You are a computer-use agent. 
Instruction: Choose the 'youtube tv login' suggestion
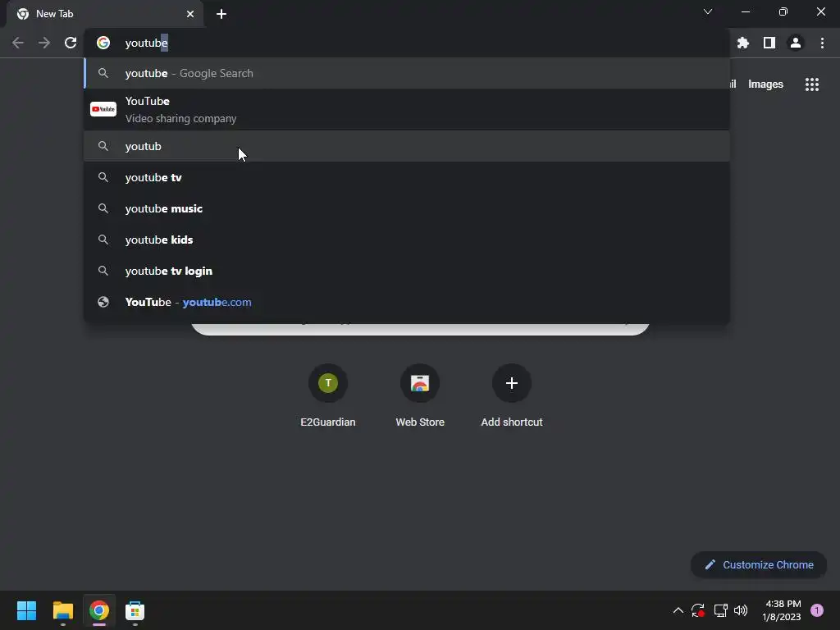pyautogui.click(x=407, y=271)
